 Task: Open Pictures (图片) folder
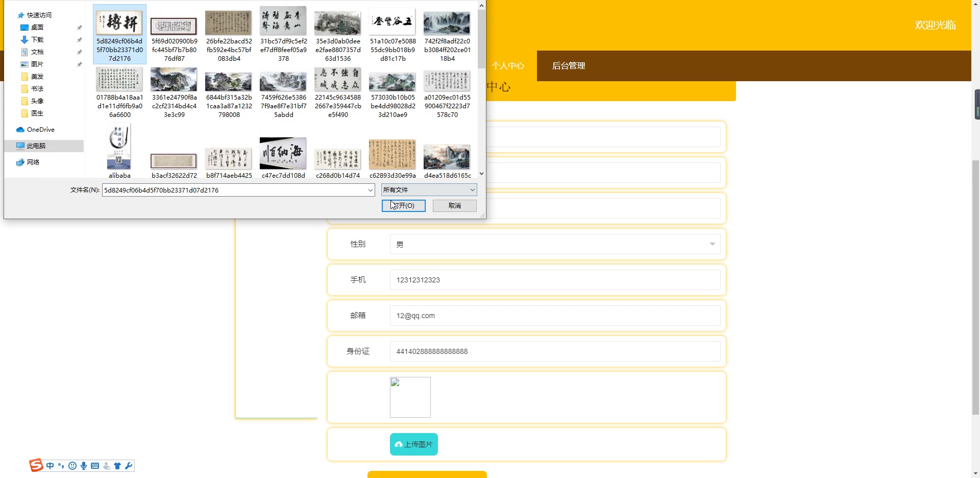pos(32,64)
